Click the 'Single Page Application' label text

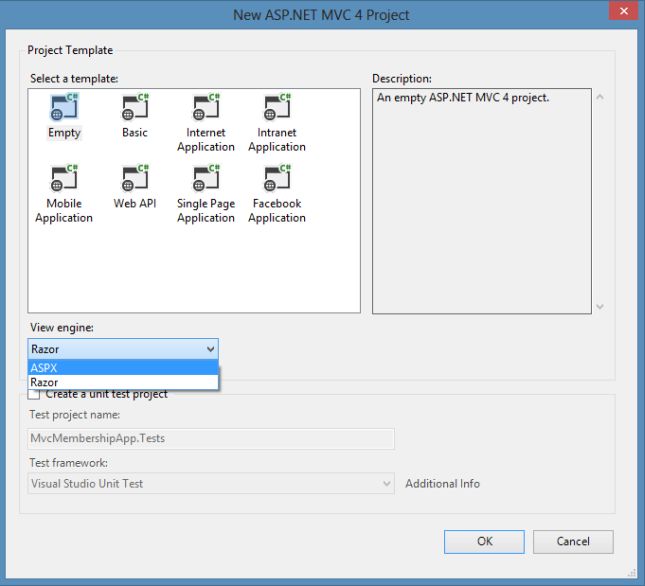[206, 211]
